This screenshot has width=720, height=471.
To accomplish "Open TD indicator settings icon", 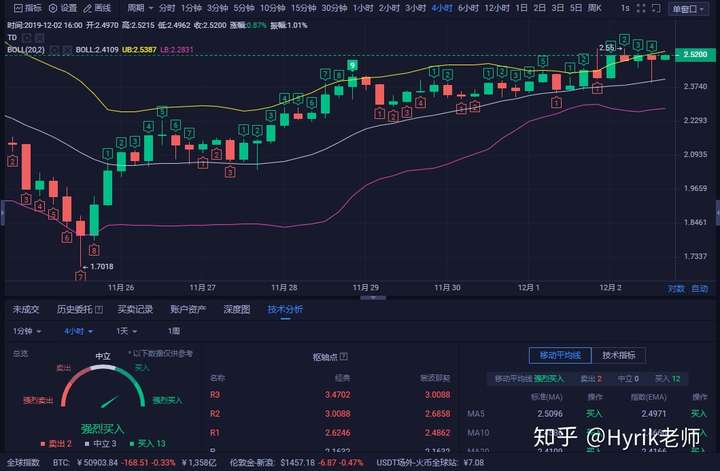I will coord(28,38).
